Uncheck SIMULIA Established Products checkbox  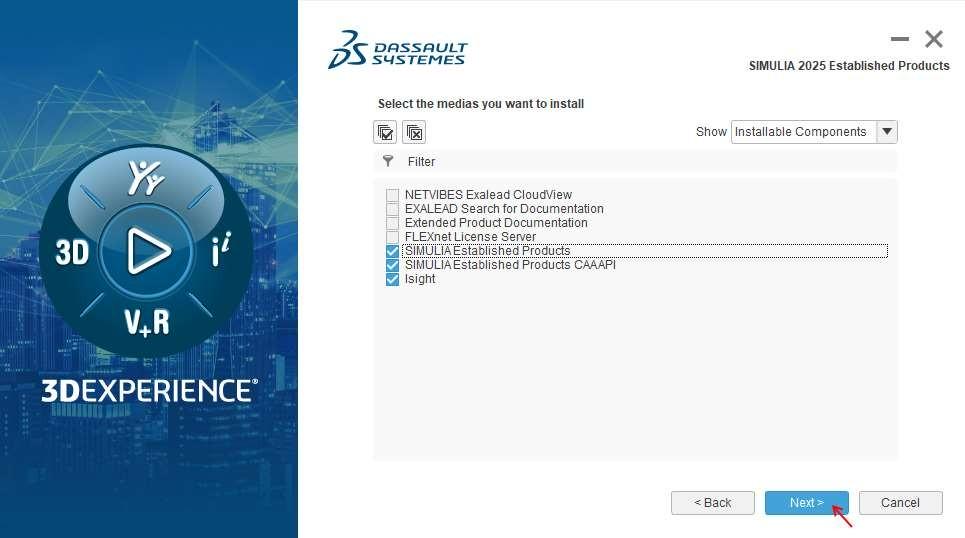pos(392,251)
